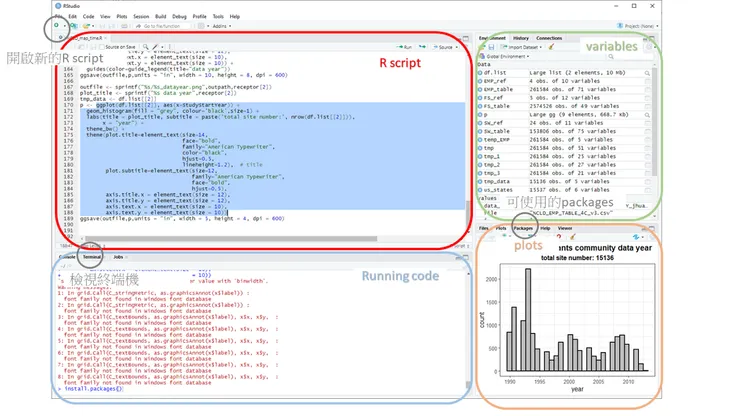Click the tmp_1 variable row
Image resolution: width=740 pixels, height=416 pixels.
pyautogui.click(x=564, y=156)
